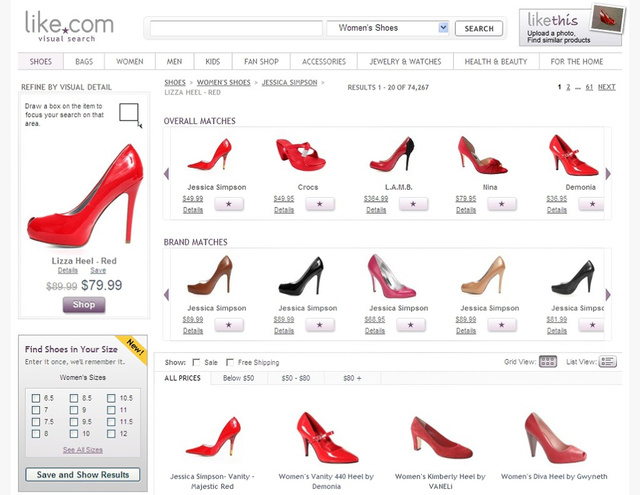Check women's size 6.5 box

(36, 398)
